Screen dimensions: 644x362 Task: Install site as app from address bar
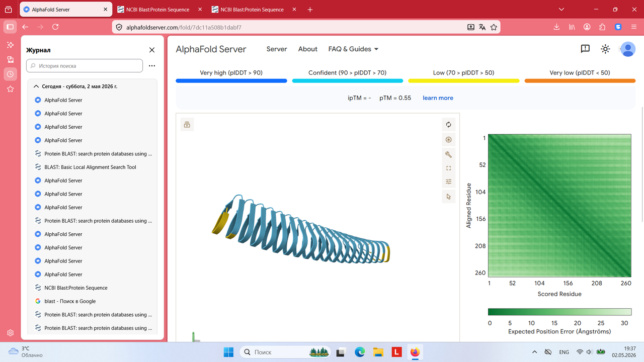[470, 27]
